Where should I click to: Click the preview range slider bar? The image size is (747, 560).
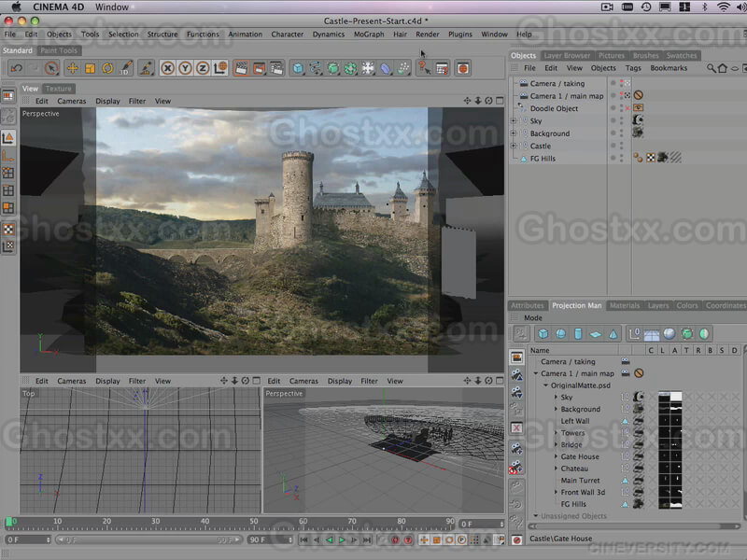click(149, 540)
